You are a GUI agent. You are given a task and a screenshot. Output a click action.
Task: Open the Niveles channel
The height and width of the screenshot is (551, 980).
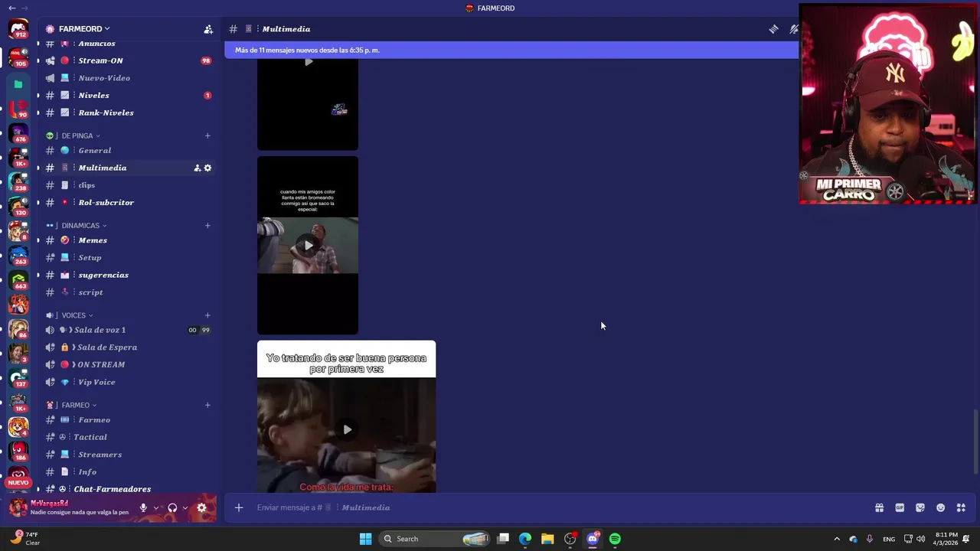coord(128,95)
